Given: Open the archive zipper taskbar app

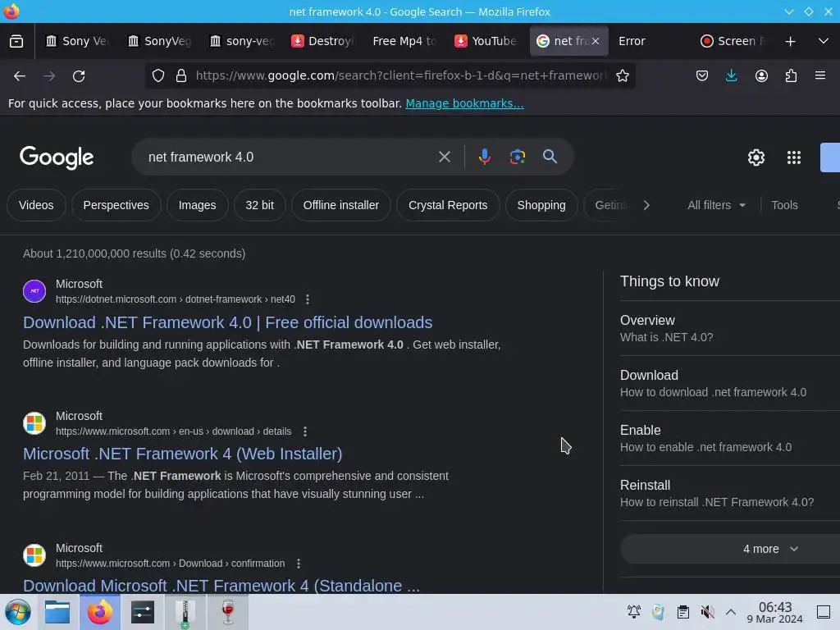Looking at the screenshot, I should point(185,613).
